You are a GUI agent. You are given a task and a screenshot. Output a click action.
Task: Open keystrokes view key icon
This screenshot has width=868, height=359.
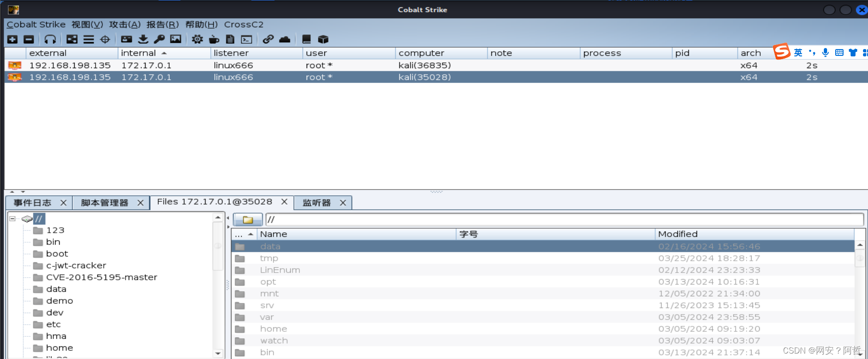coord(159,40)
